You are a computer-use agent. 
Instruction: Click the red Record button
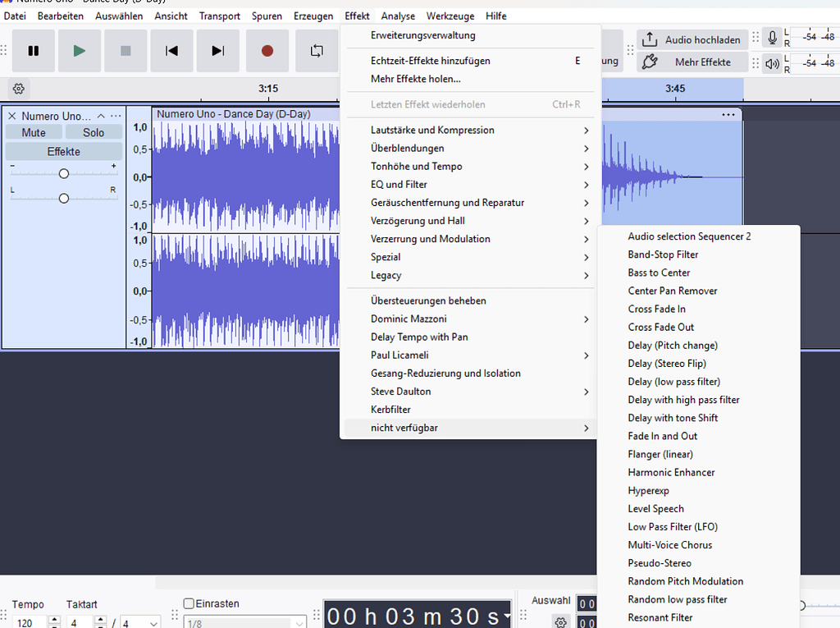pyautogui.click(x=267, y=51)
